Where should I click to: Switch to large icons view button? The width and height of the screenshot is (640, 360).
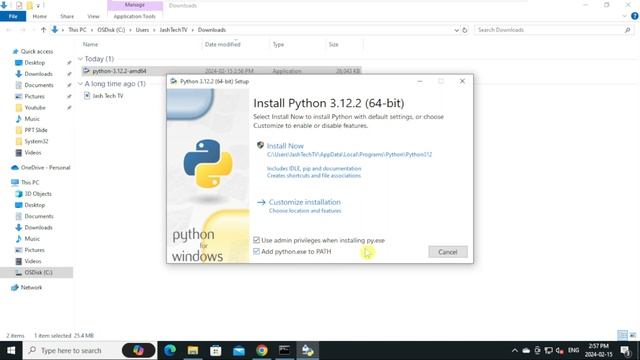[633, 335]
